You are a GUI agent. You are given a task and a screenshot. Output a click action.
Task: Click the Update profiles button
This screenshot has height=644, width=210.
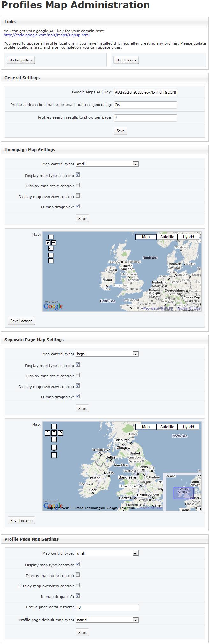point(21,60)
